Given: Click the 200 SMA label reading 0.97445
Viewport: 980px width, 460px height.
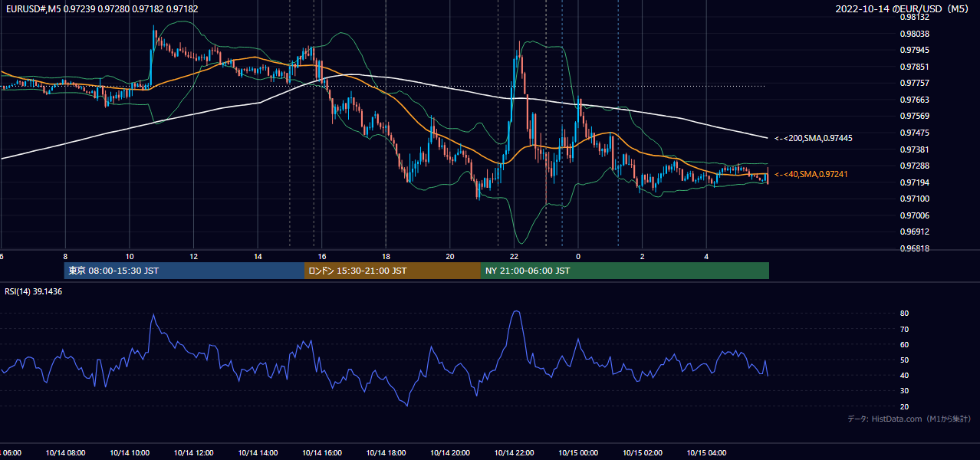Looking at the screenshot, I should pos(814,139).
